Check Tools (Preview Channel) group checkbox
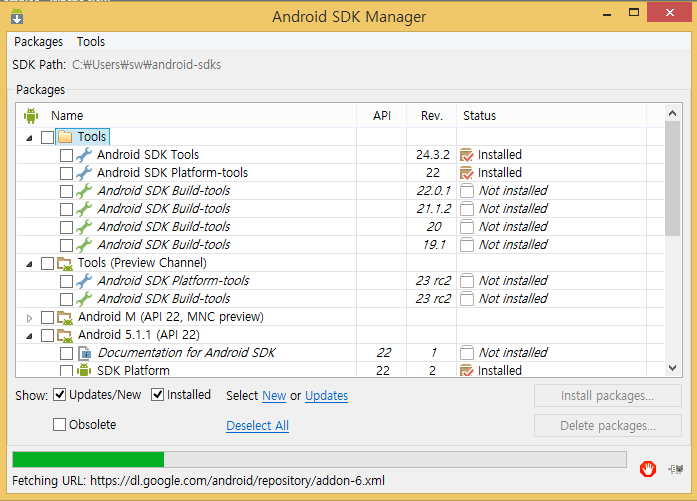This screenshot has width=697, height=501. [x=47, y=263]
